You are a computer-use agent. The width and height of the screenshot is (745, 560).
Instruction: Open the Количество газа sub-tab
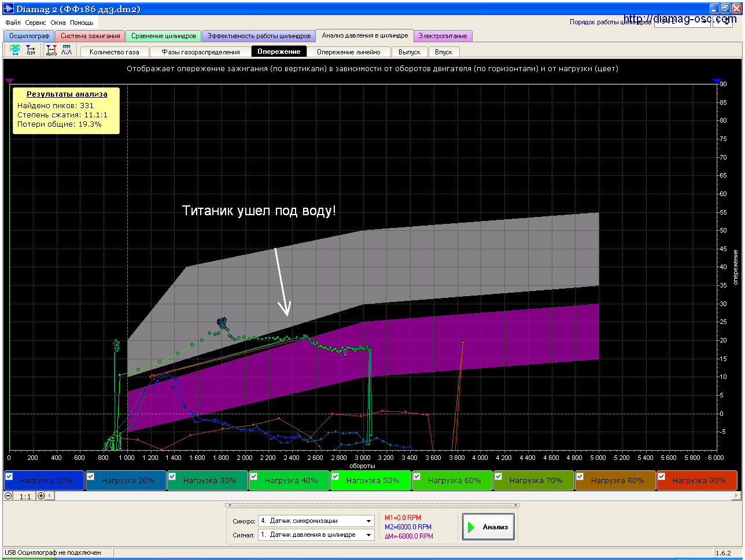(115, 51)
